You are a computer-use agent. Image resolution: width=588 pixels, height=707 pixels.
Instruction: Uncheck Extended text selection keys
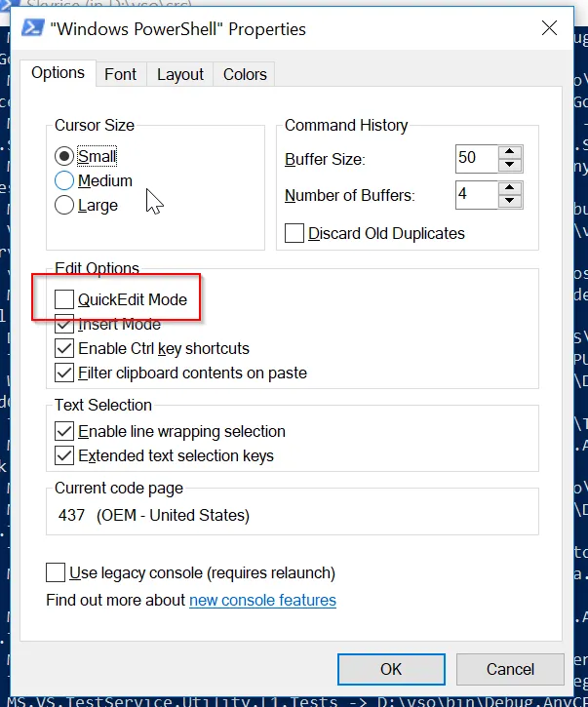coord(64,455)
